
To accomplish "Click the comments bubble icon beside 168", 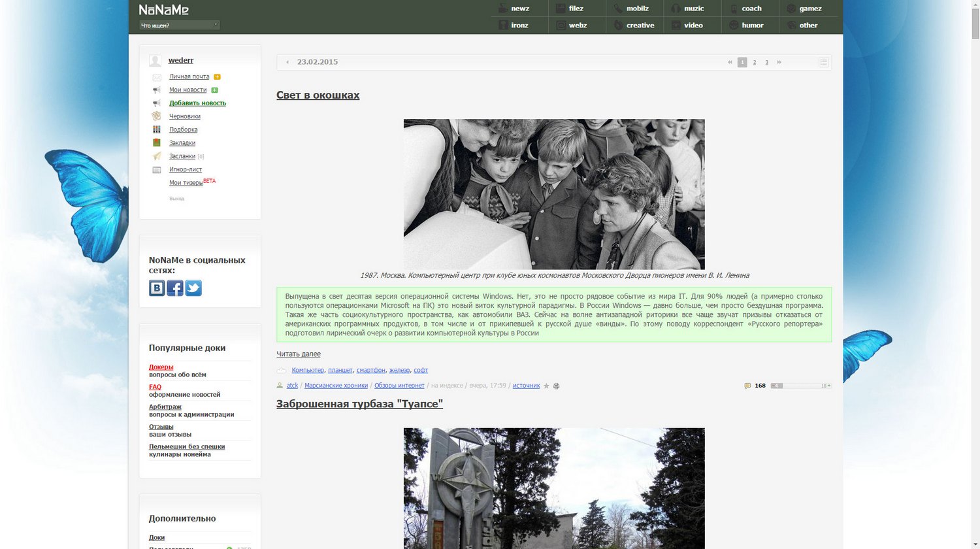I will [x=747, y=386].
